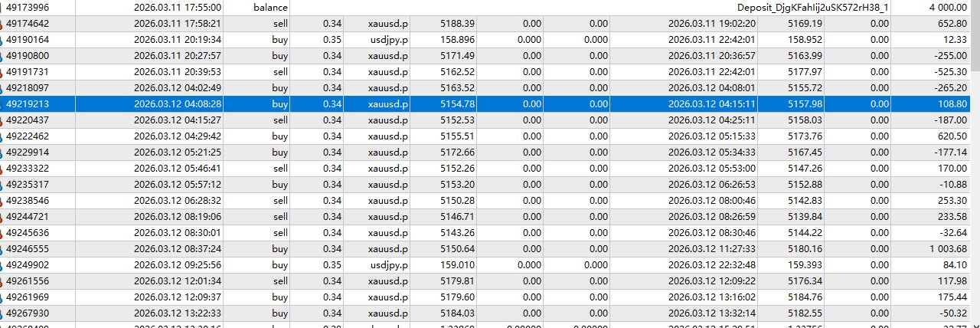Click loss value -10.88

pos(953,184)
